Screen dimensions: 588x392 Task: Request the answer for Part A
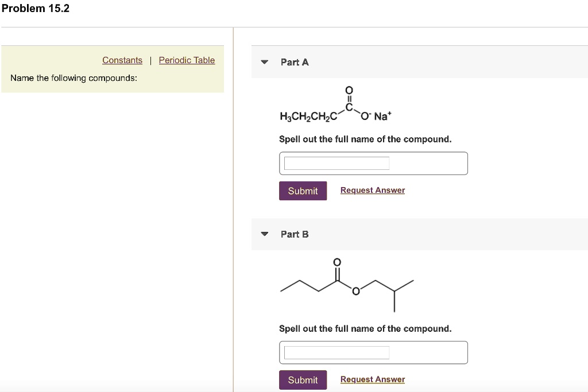372,190
